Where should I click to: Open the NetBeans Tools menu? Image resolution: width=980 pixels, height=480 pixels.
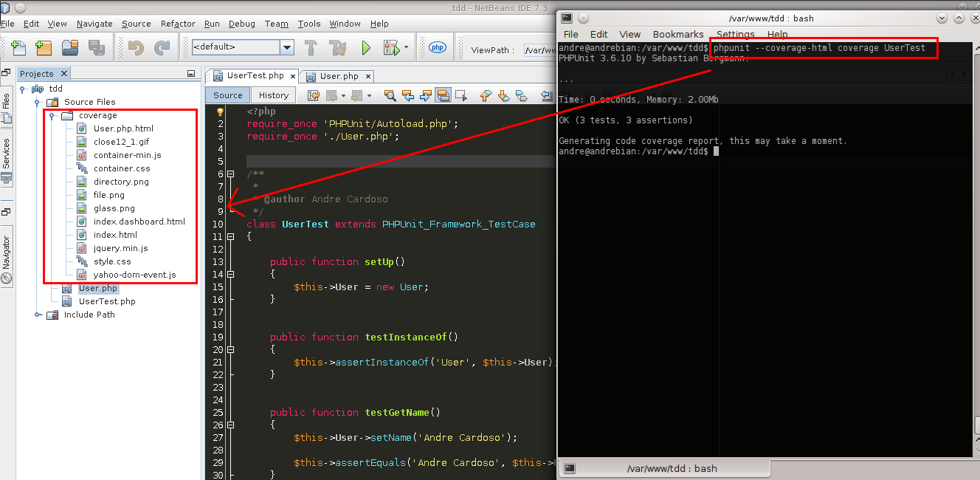pyautogui.click(x=309, y=24)
